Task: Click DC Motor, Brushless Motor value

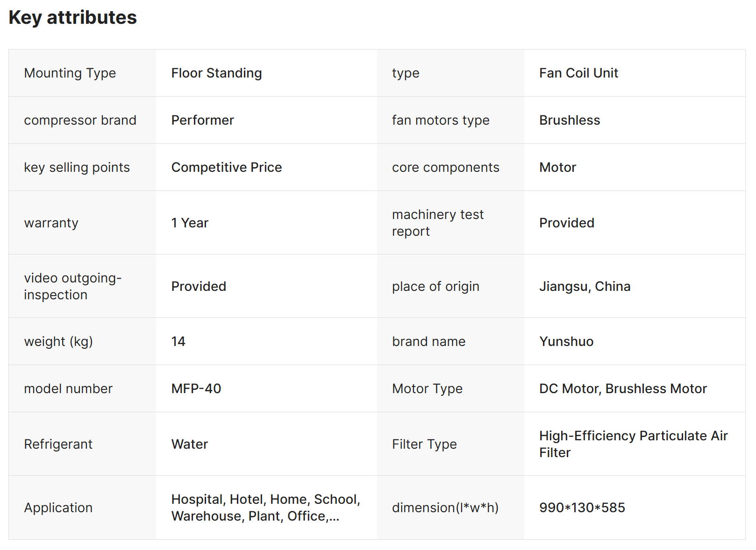Action: [623, 389]
